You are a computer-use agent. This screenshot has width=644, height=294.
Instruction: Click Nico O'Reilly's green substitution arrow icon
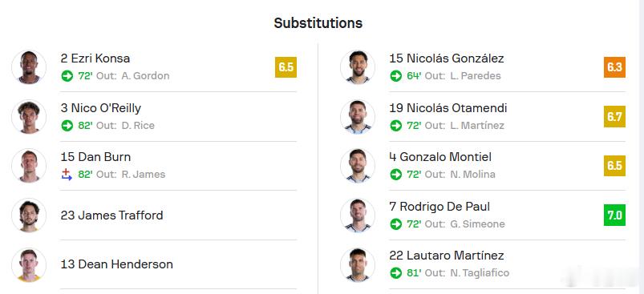pos(67,126)
